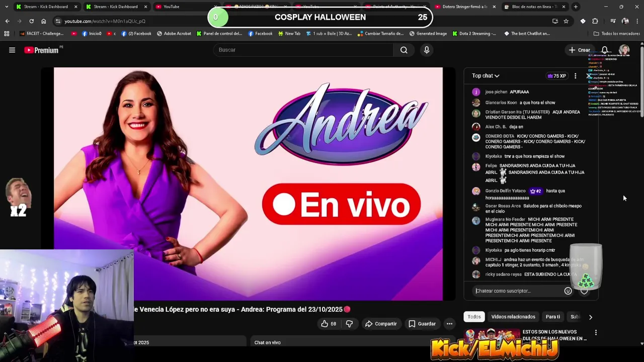Dislike the video with thumbs down
Screen dimensions: 644x362
[x=349, y=324]
